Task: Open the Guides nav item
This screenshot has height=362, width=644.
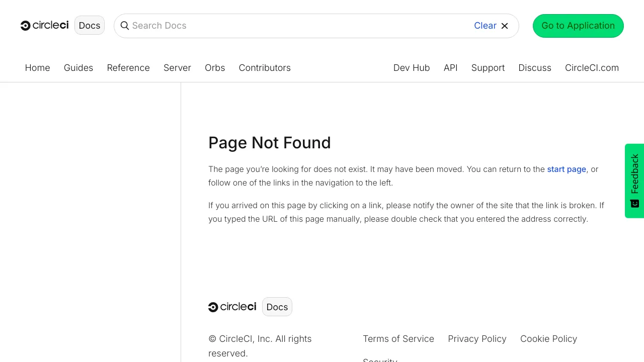Action: coord(78,68)
